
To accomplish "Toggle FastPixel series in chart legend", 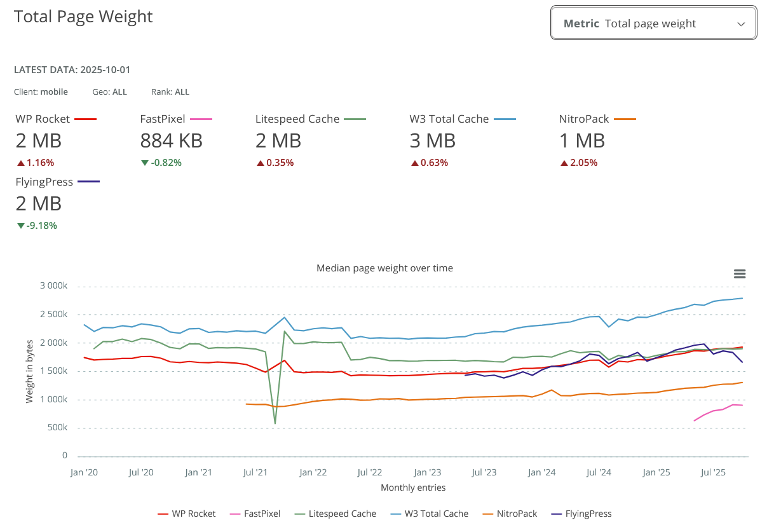I will pos(255,514).
